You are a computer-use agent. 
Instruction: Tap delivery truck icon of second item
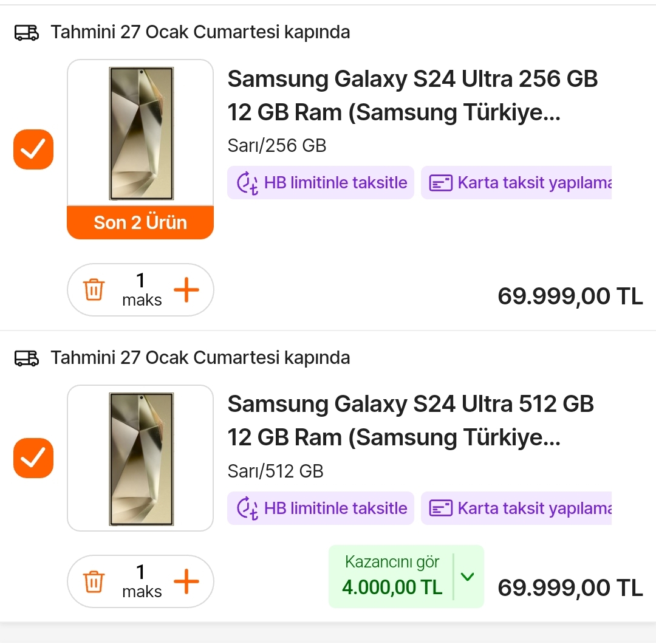[26, 358]
